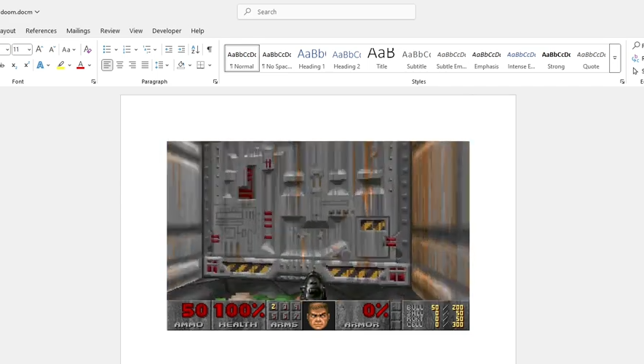Click Clear All Formatting icon
Screen dimensions: 644x364
[x=87, y=50]
